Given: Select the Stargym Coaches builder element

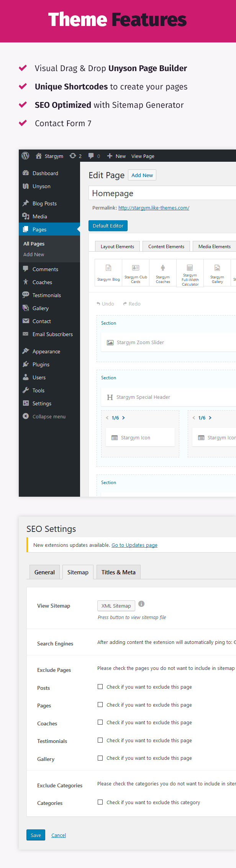Looking at the screenshot, I should tap(163, 273).
